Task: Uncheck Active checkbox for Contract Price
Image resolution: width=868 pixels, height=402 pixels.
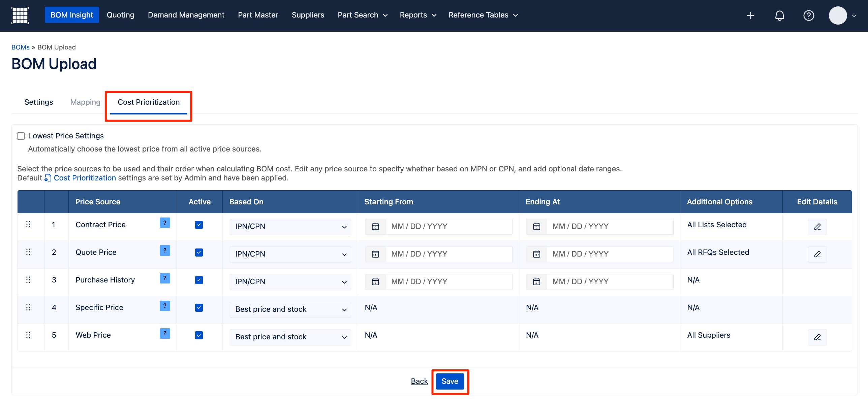Action: (x=199, y=225)
